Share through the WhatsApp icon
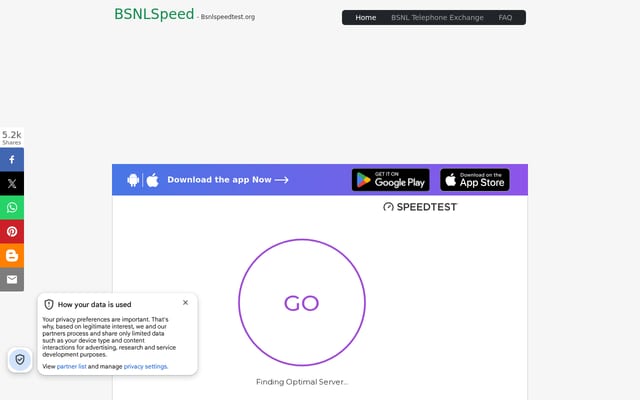Viewport: 640px width, 400px height. [x=12, y=207]
